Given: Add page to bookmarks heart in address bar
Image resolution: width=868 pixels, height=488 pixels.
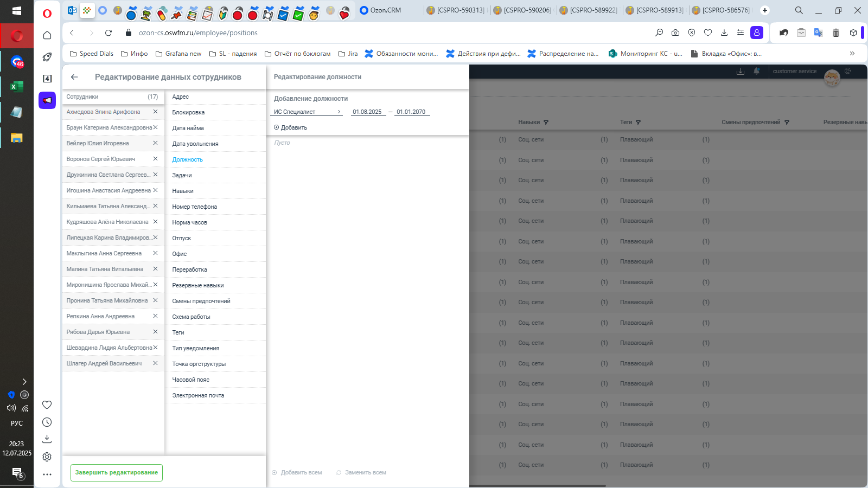Looking at the screenshot, I should coord(708,33).
